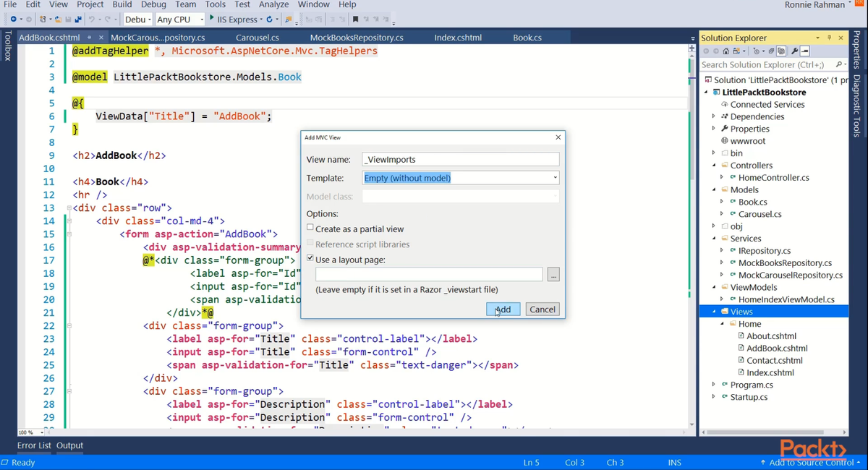Screen dimensions: 868x470
Task: Uncheck 'Use a layout page' checkbox
Action: (x=310, y=258)
